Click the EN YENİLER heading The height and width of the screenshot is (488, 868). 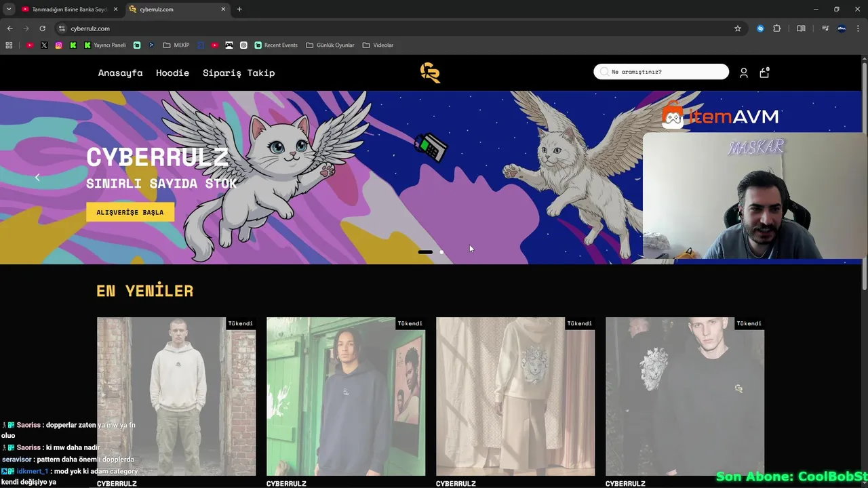[145, 291]
